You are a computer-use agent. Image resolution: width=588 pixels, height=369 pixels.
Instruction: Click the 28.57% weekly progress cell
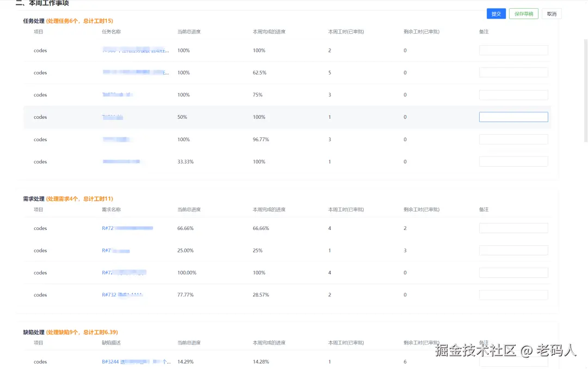coord(261,295)
